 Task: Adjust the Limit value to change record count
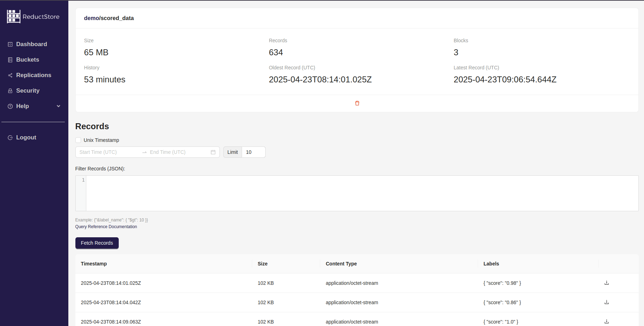tap(253, 152)
